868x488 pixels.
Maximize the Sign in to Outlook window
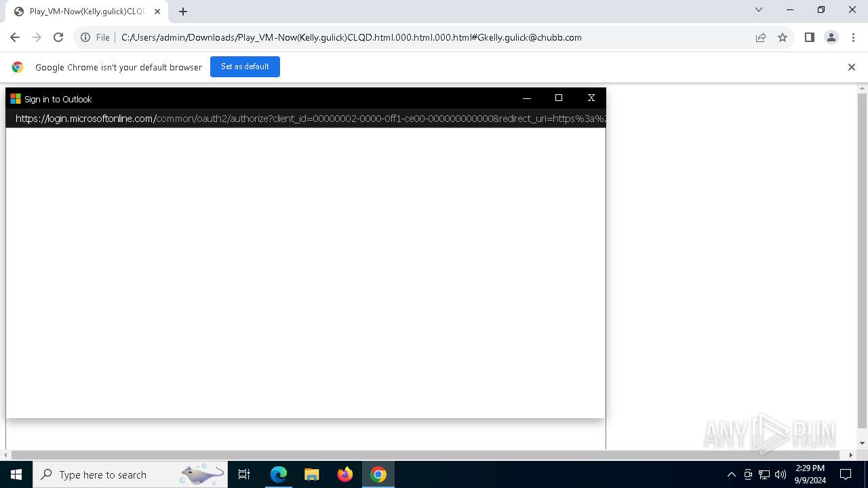[559, 98]
